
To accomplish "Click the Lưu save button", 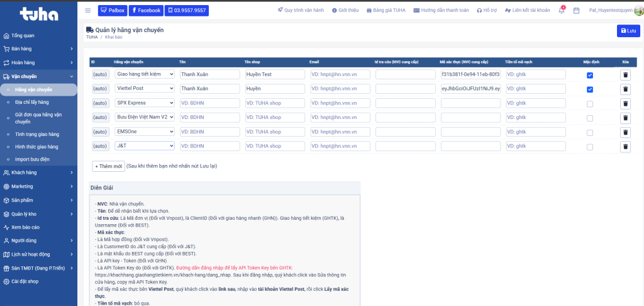I will (628, 30).
